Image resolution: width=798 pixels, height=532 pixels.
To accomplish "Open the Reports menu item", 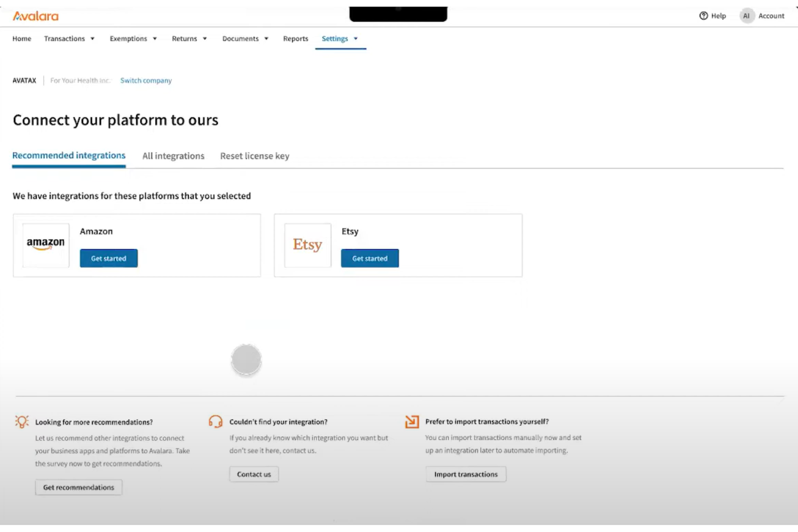I will click(x=295, y=38).
